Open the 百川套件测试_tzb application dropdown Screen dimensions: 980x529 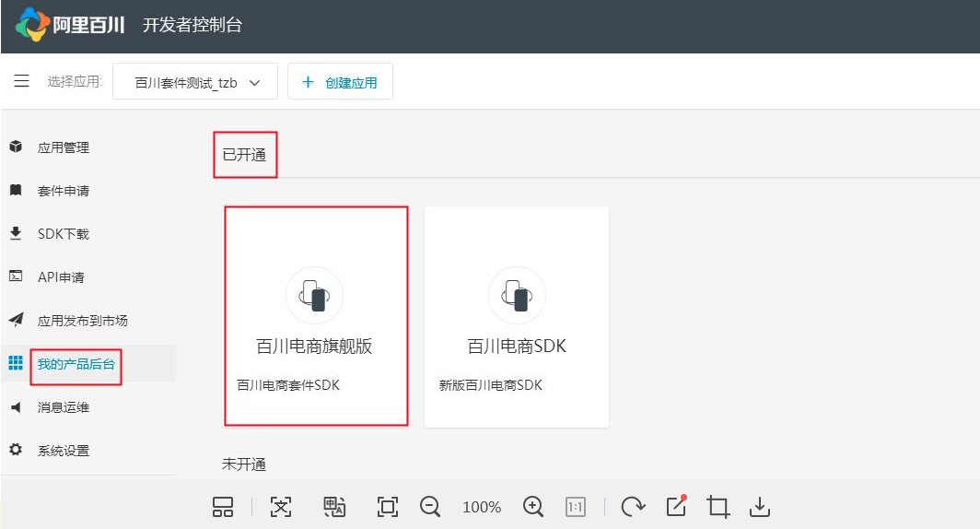(x=195, y=81)
